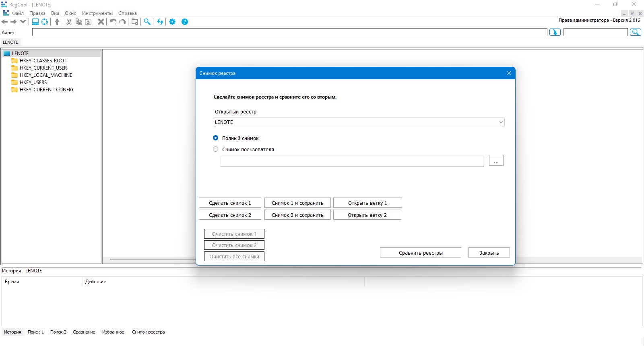Select the Полный снимок radio button
Image resolution: width=644 pixels, height=346 pixels.
click(x=216, y=138)
